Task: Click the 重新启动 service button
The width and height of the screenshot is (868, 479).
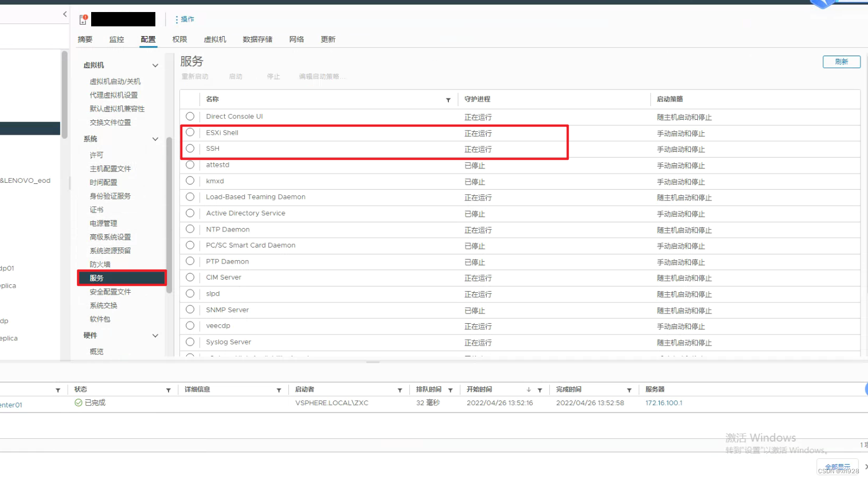Action: click(195, 77)
